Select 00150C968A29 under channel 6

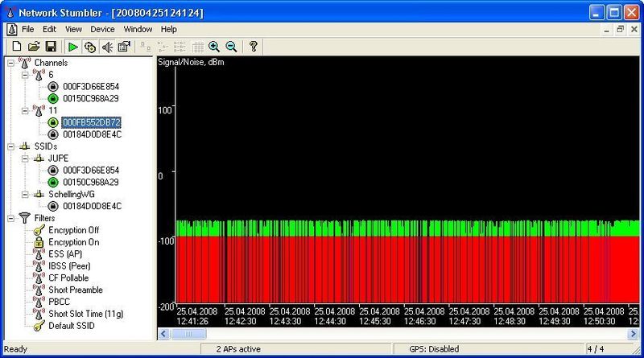pos(91,98)
